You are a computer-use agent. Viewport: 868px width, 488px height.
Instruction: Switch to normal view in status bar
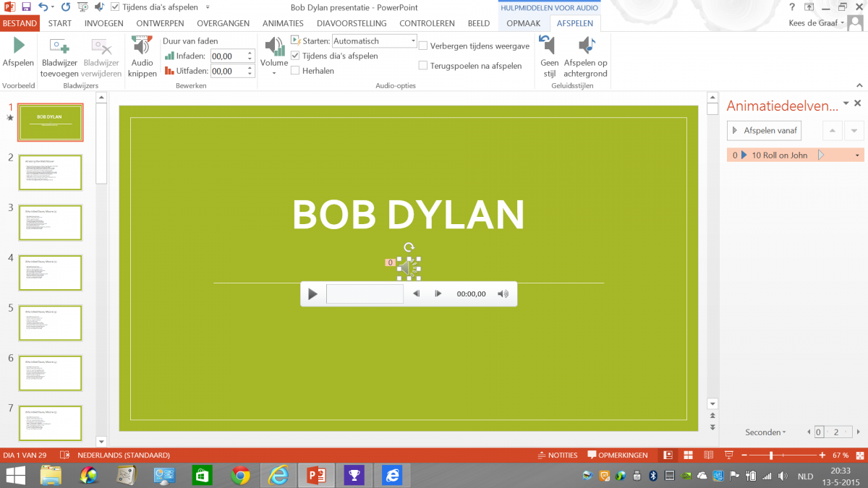[668, 455]
